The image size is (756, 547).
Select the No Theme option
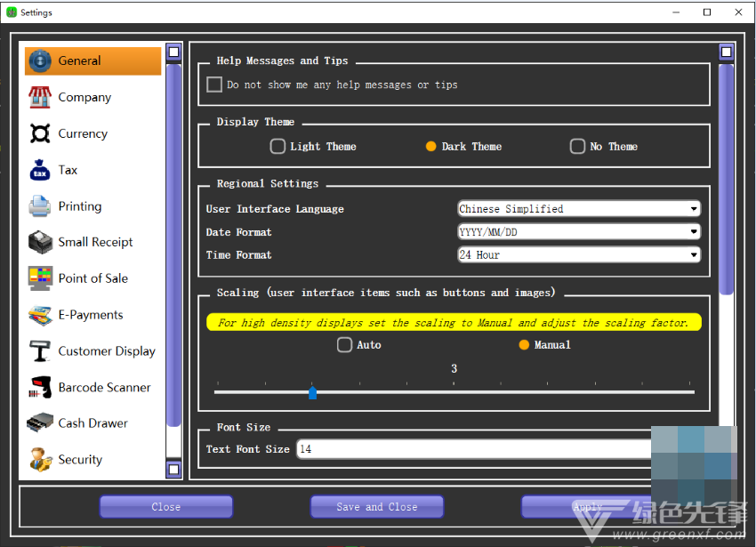click(x=577, y=146)
